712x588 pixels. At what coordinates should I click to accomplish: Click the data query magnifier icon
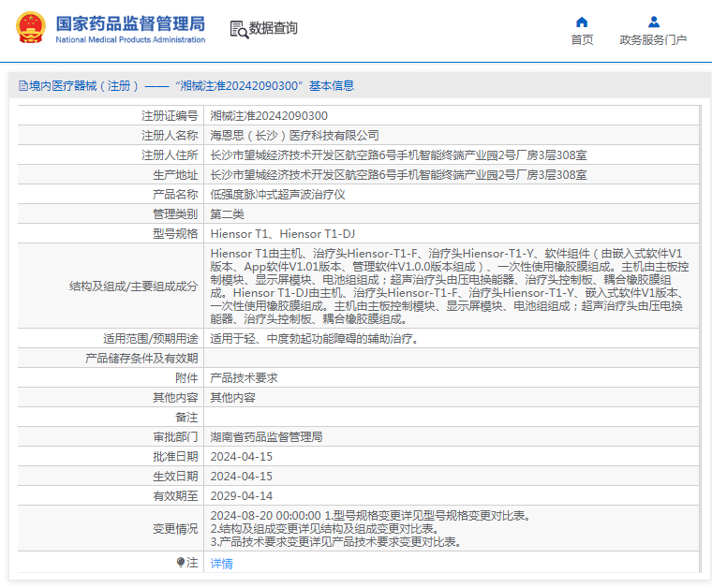(239, 29)
